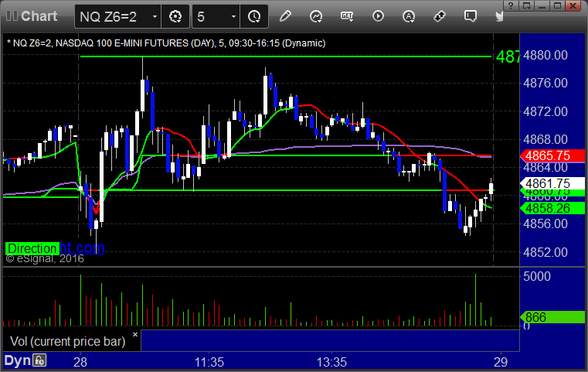Minimize the chart window
This screenshot has height=372, width=588.
pyautogui.click(x=542, y=5)
